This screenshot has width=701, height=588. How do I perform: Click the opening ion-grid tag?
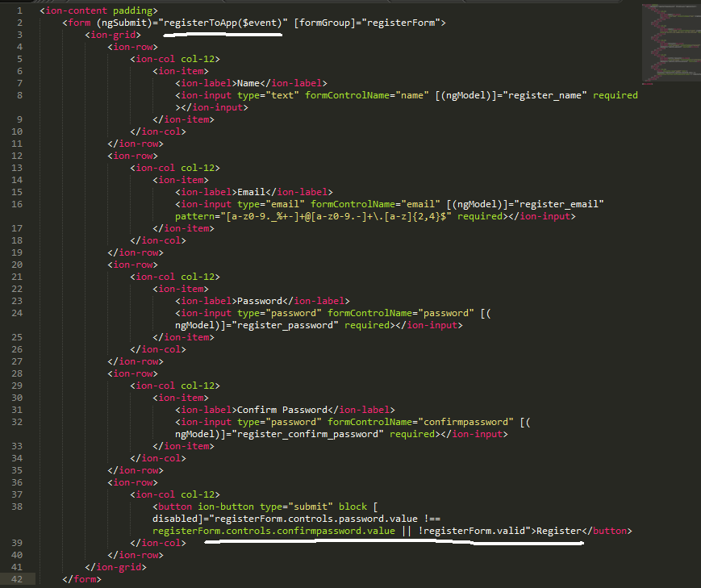point(114,35)
